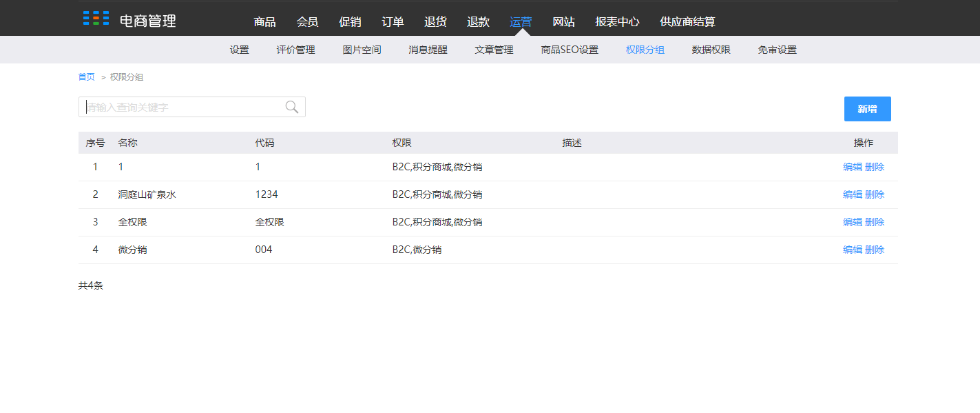This screenshot has height=413, width=980.
Task: Open the 订单 top menu
Action: [x=393, y=21]
